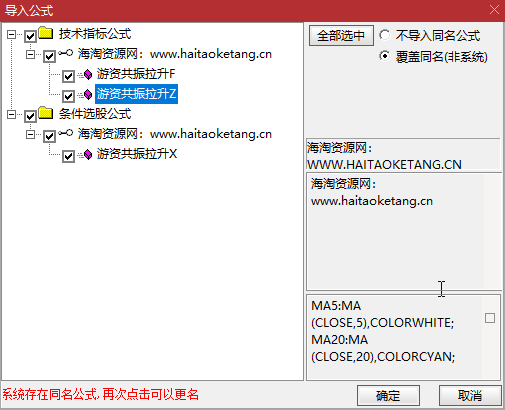Collapse the 技术指标公式 tree node
The height and width of the screenshot is (410, 505).
click(x=11, y=34)
